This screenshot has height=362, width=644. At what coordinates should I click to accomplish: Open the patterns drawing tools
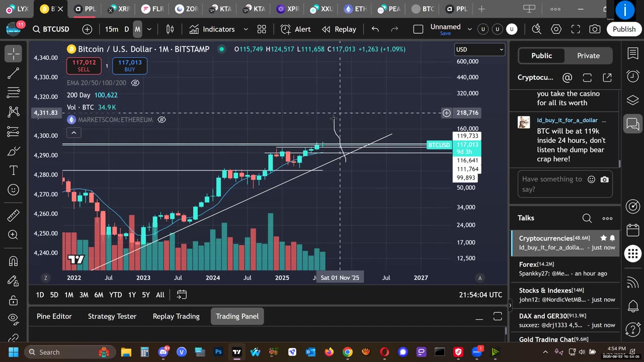pyautogui.click(x=14, y=112)
